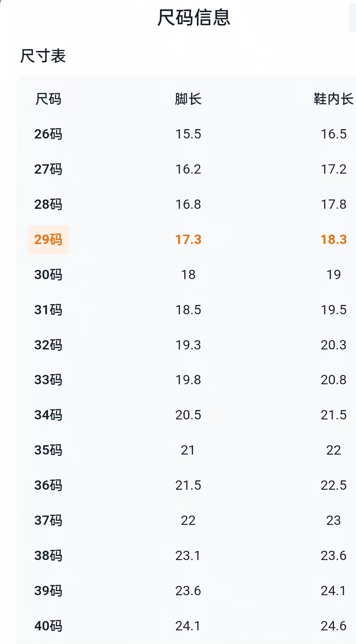
Task: Click the 鞋内长 column header
Action: 333,99
